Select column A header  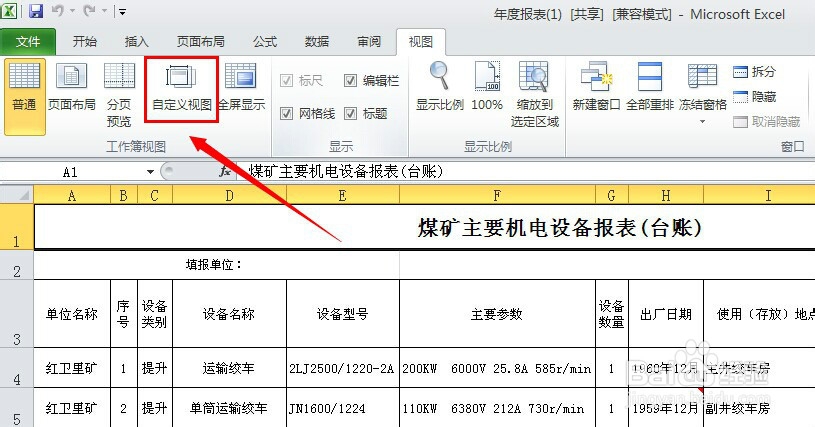tap(72, 195)
